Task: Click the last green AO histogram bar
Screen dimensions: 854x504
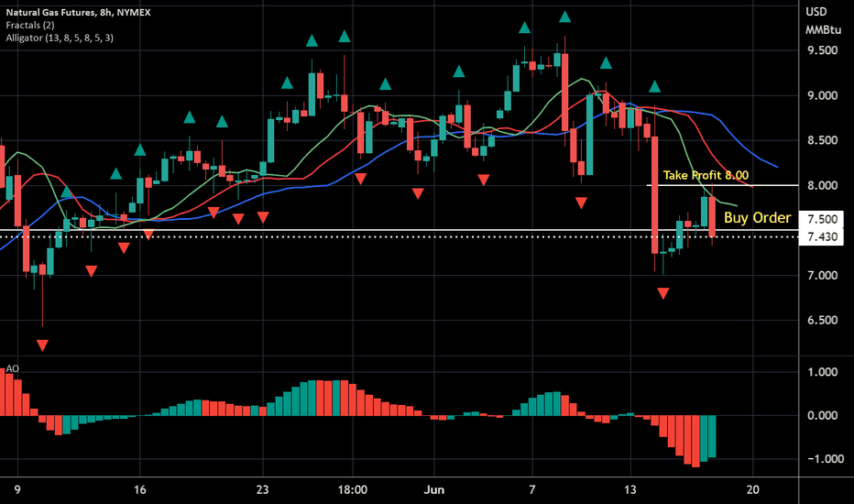Action: pos(712,436)
